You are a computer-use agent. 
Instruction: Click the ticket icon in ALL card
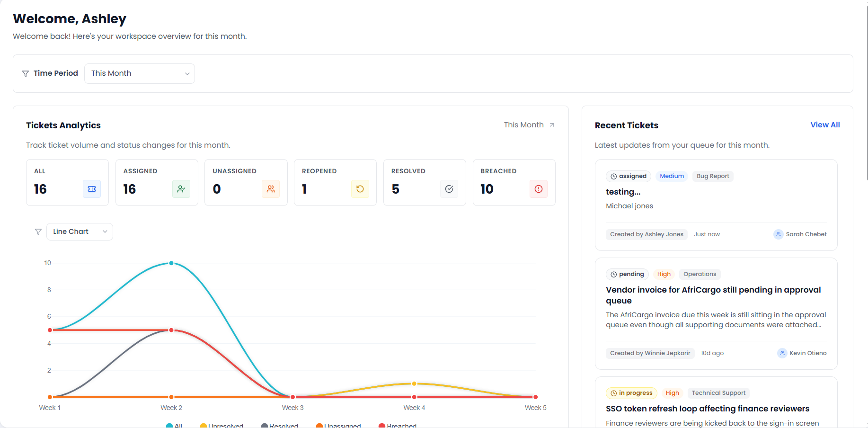pyautogui.click(x=92, y=189)
